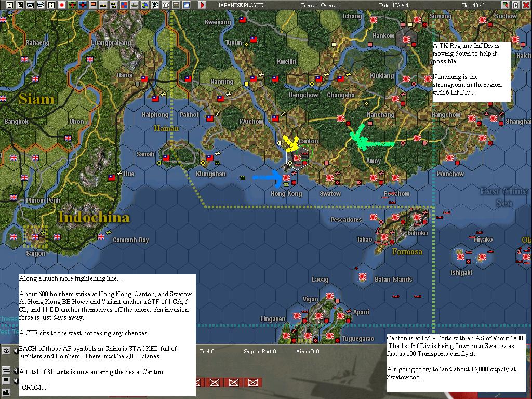This screenshot has width=532, height=399.
Task: Expand the arrow next to the anchor icon
Action: point(16,351)
